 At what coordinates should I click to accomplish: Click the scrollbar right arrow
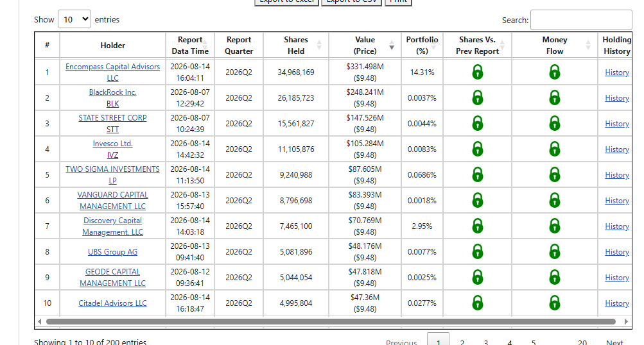click(626, 322)
